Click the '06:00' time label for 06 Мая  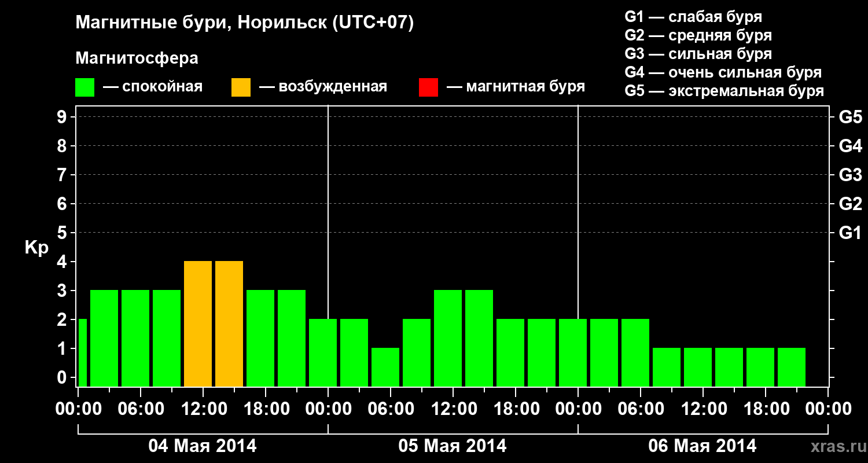click(x=640, y=409)
